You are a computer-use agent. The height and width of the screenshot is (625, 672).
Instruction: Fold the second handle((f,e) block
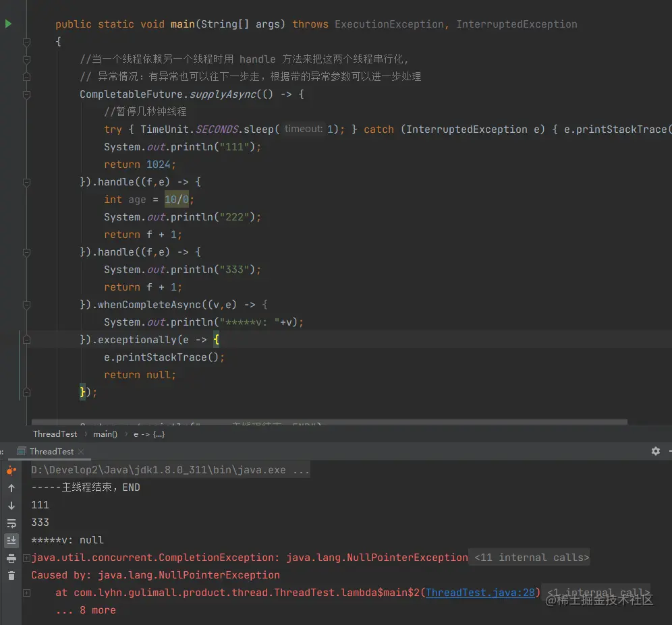tap(26, 252)
